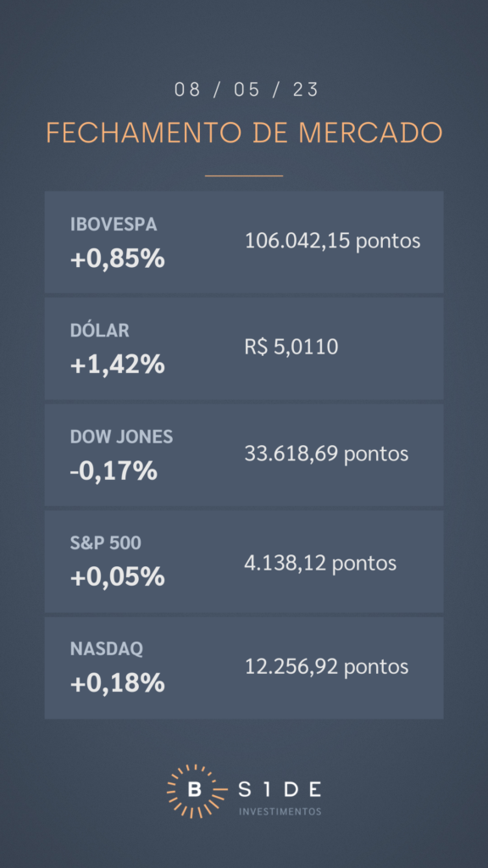Click the FECHAMENTO DE MERCADO title
The width and height of the screenshot is (488, 868).
coord(244,133)
